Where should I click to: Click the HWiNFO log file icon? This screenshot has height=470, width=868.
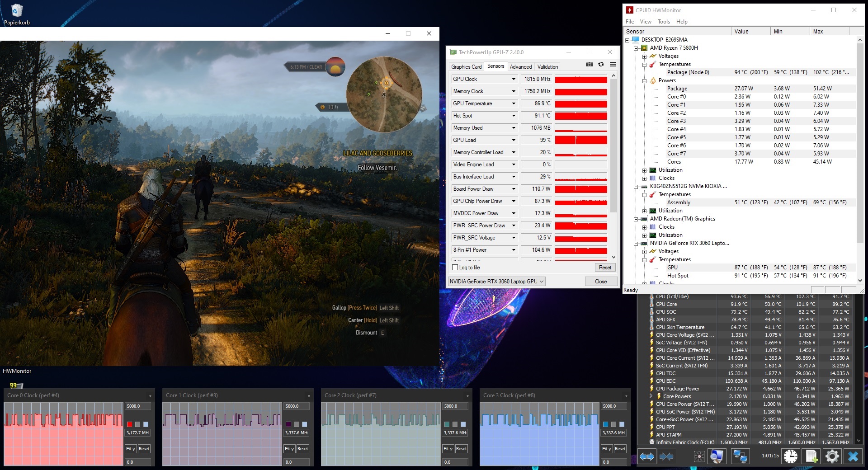point(811,456)
